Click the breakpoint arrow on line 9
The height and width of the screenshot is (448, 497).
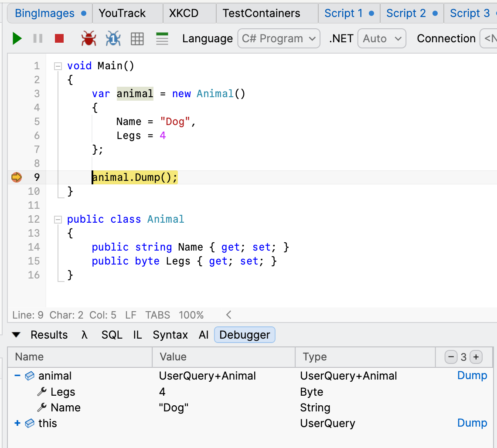click(x=17, y=177)
